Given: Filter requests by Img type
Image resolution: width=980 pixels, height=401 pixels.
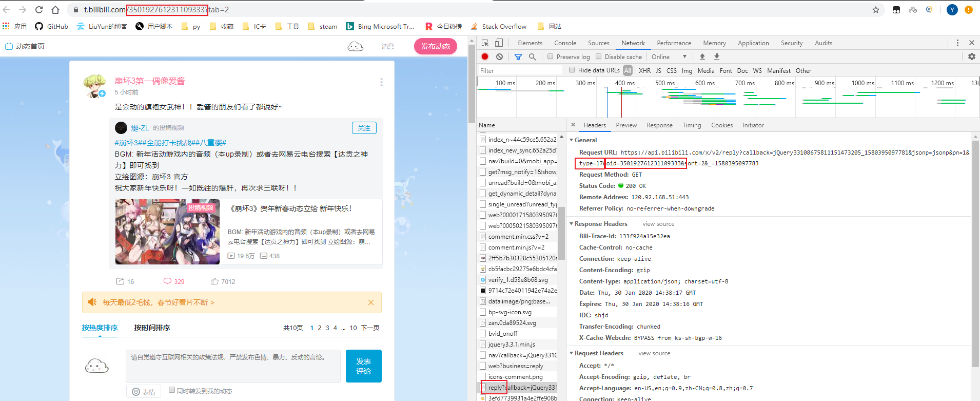Looking at the screenshot, I should click(x=687, y=70).
